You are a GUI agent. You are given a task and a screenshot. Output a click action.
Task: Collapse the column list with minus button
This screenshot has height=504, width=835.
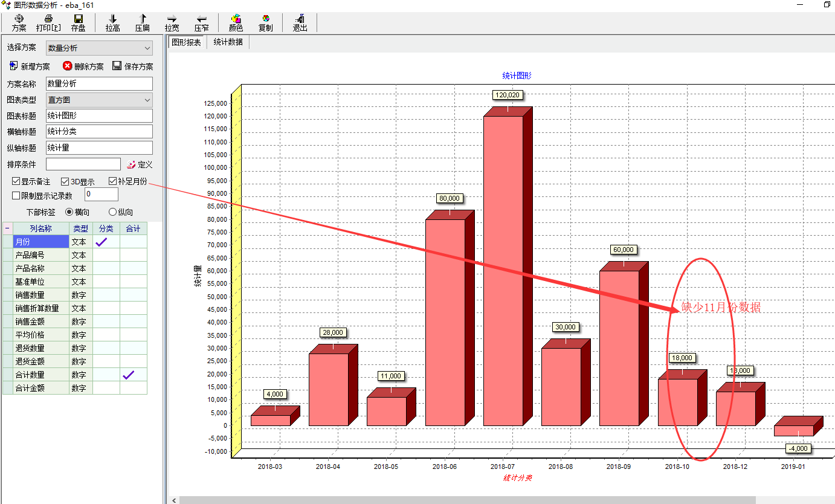pos(7,228)
